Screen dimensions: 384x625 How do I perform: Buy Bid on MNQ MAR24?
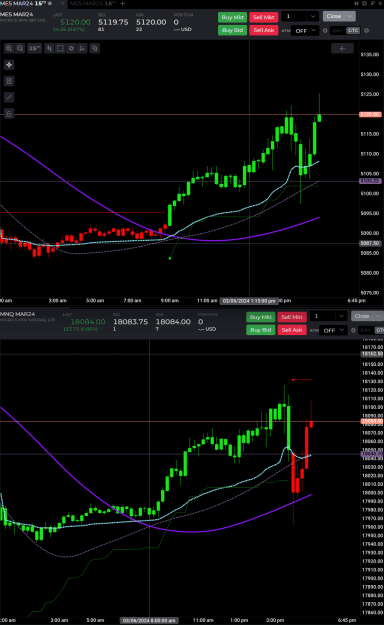[261, 330]
